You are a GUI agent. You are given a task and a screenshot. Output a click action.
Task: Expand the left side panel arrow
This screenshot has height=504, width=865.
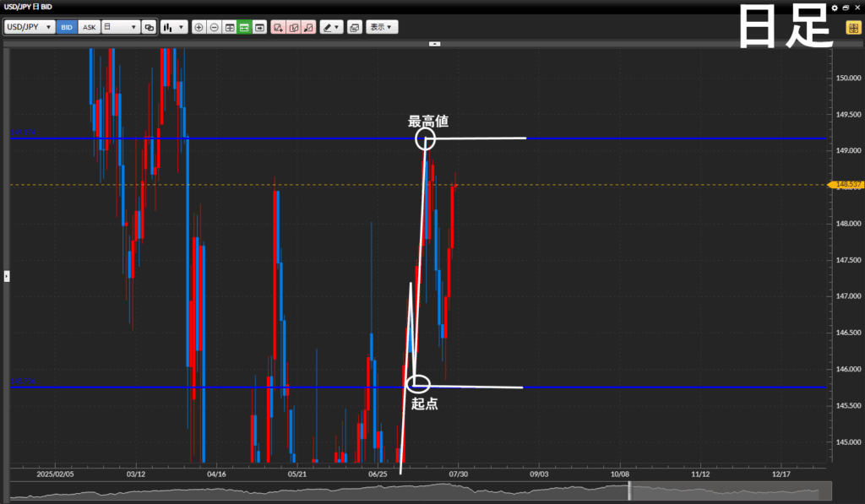(x=7, y=276)
